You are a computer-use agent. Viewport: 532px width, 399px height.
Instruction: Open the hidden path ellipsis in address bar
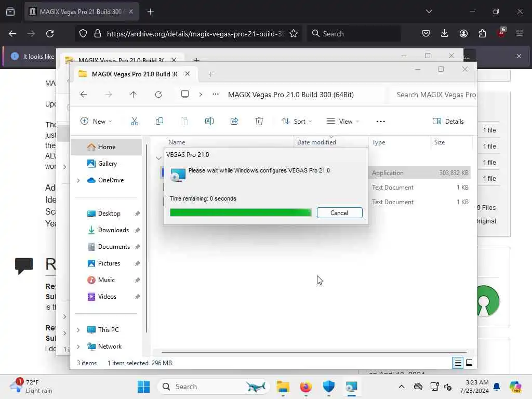216,95
